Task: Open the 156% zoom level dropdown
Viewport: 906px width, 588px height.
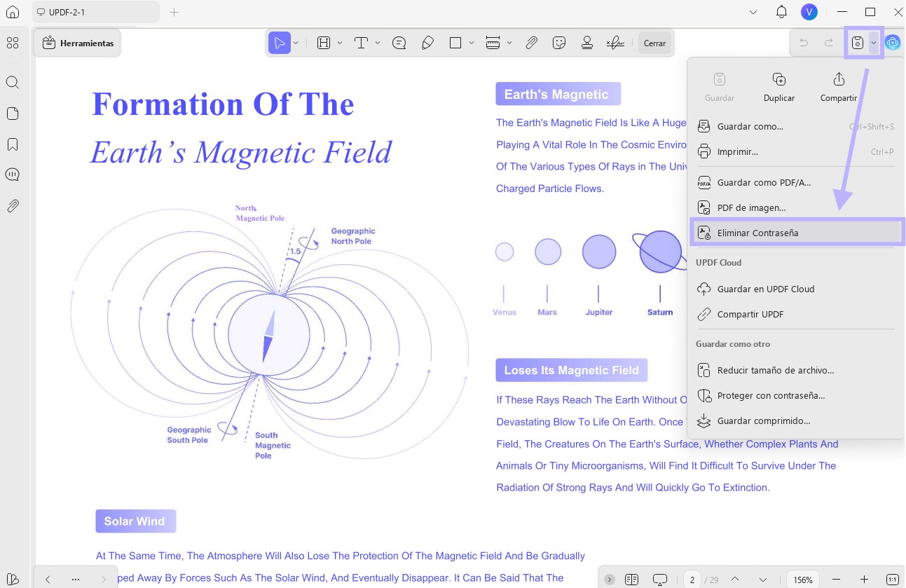Action: [803, 580]
